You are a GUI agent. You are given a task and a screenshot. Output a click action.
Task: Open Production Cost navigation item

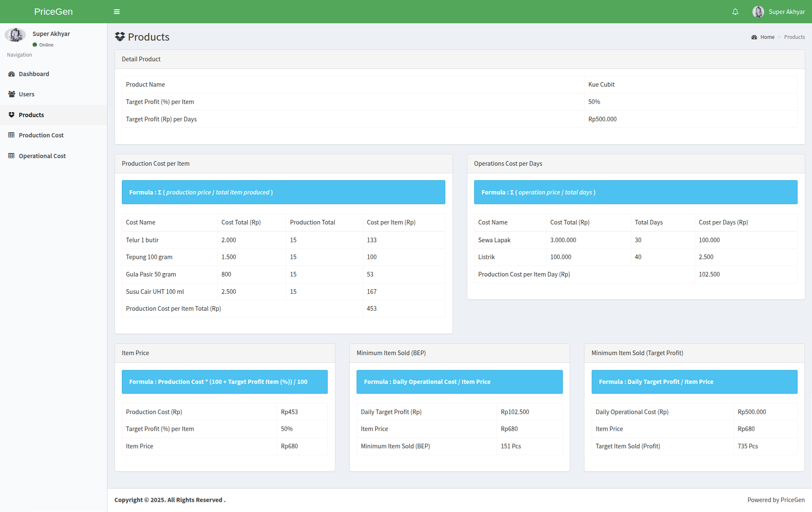[41, 135]
